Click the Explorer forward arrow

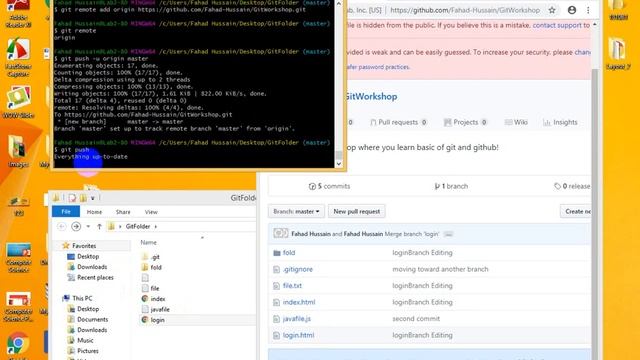(76, 226)
